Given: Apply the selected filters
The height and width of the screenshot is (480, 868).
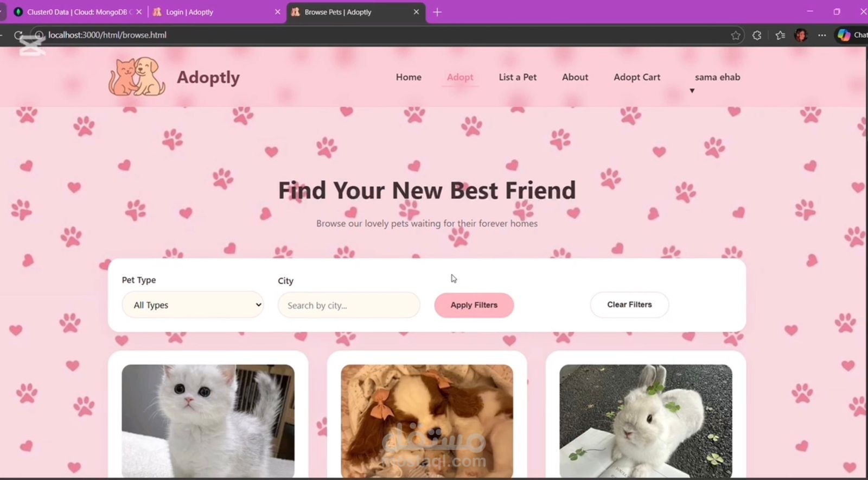Looking at the screenshot, I should [x=474, y=305].
